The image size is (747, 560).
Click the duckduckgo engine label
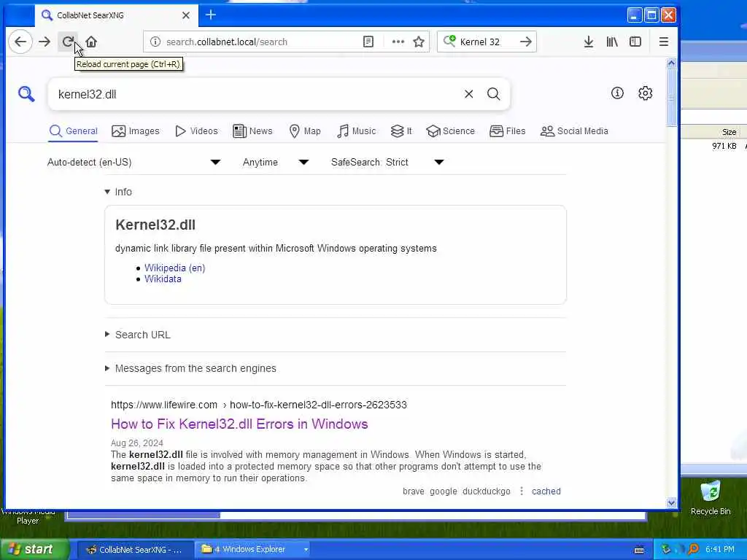click(x=486, y=491)
